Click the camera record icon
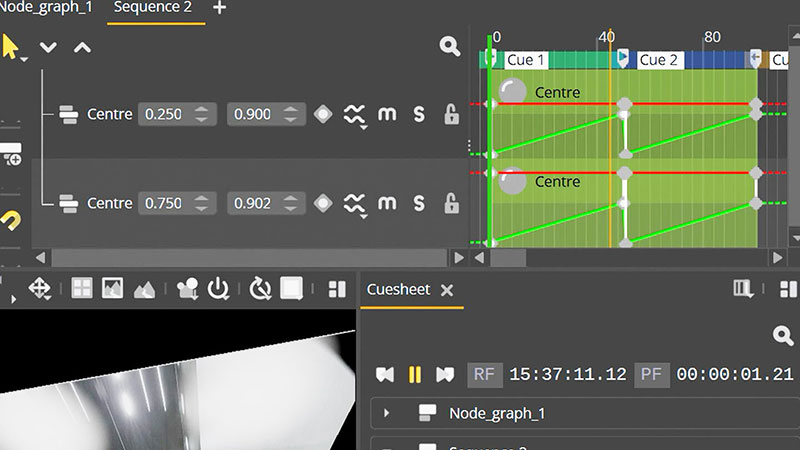Screen dimensions: 800x450 (x=188, y=289)
